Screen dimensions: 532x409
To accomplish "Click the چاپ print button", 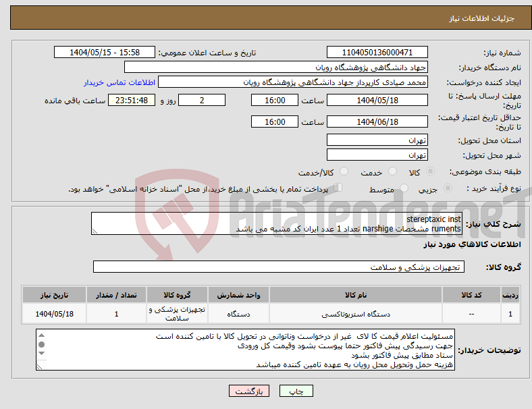I will (x=296, y=391).
